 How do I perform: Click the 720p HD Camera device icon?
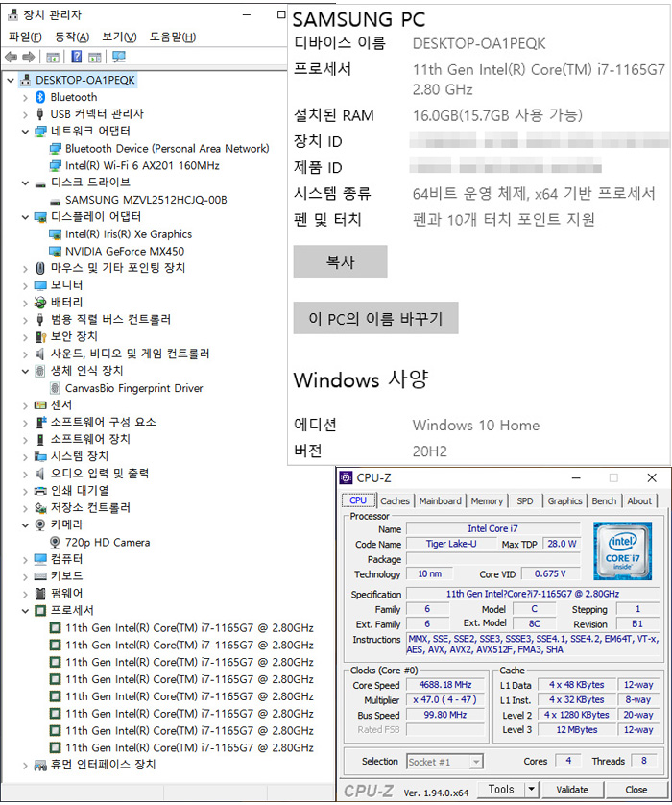pyautogui.click(x=55, y=542)
